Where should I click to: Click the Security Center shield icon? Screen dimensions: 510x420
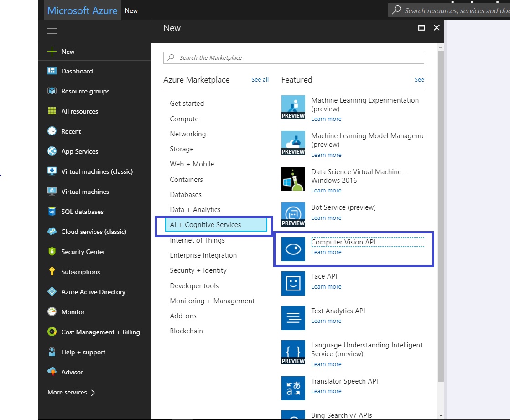[x=52, y=252]
